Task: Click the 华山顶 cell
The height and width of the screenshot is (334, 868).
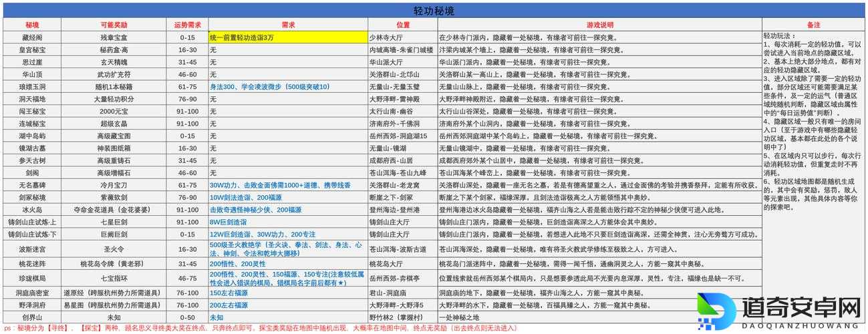Action: pyautogui.click(x=32, y=74)
